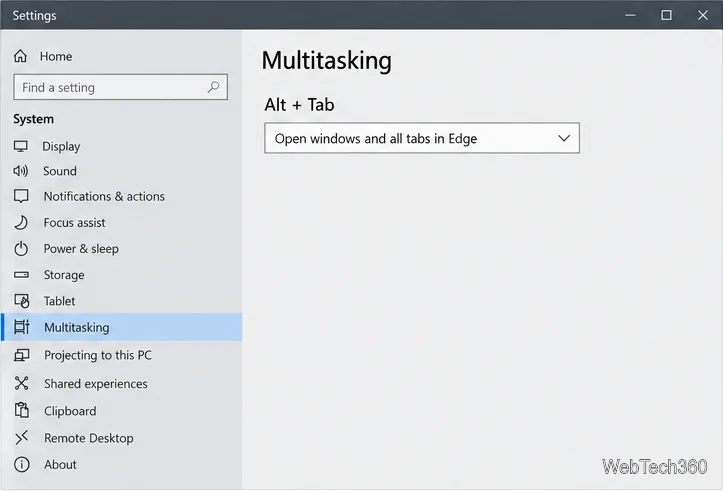Viewport: 723px width, 491px height.
Task: Click the Clipboard icon
Action: click(22, 410)
